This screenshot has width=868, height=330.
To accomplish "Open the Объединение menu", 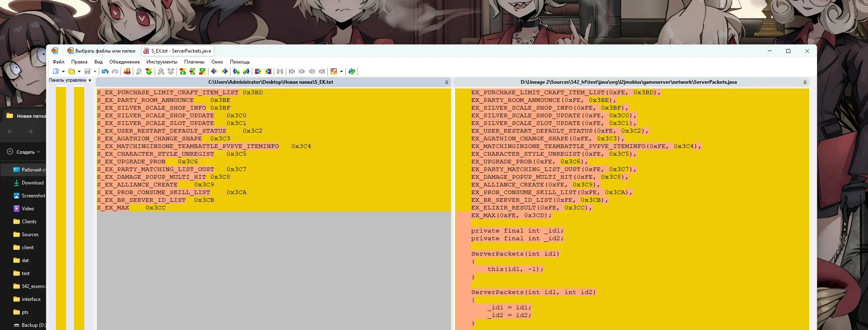I will coord(124,62).
